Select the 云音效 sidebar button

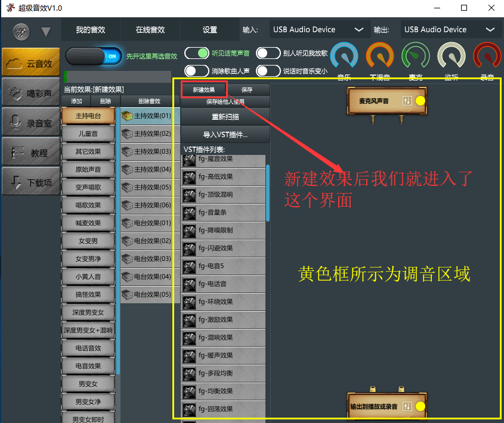click(x=31, y=63)
